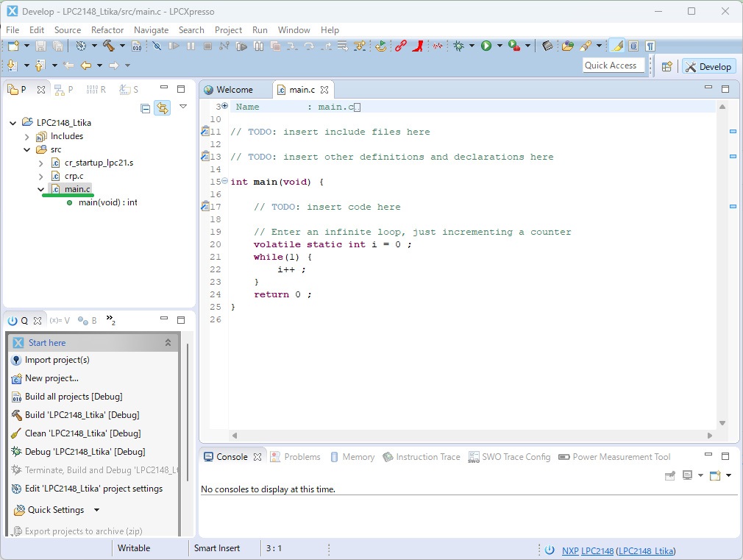
Task: Click Build 'LPC2148_Ltika' [Debug] link
Action: (82, 415)
